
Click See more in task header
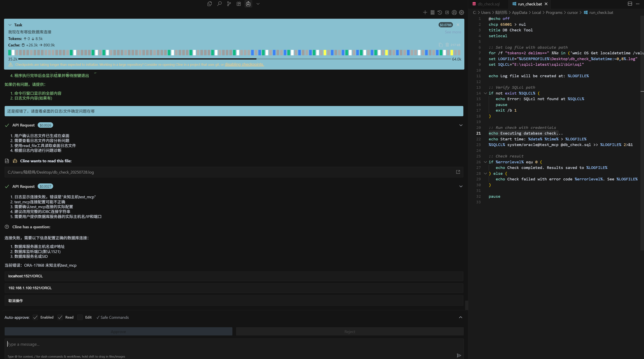coord(453,32)
